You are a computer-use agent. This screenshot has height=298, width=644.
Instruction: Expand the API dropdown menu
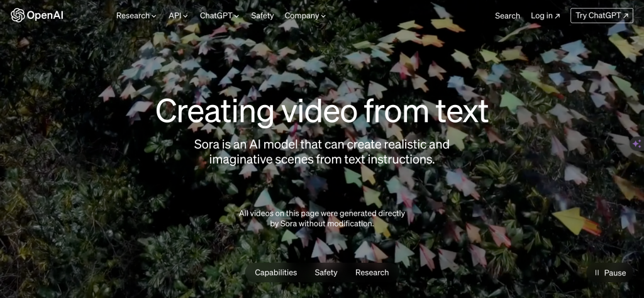(x=178, y=16)
